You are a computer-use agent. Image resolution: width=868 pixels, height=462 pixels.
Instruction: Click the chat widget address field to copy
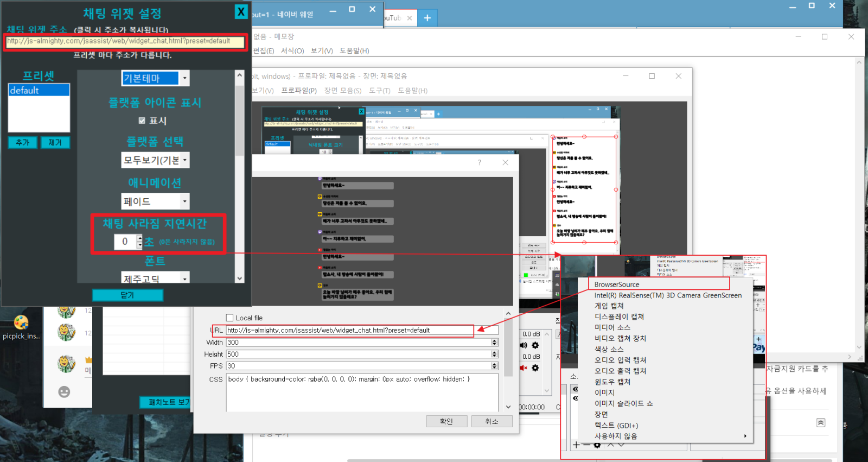tap(125, 41)
